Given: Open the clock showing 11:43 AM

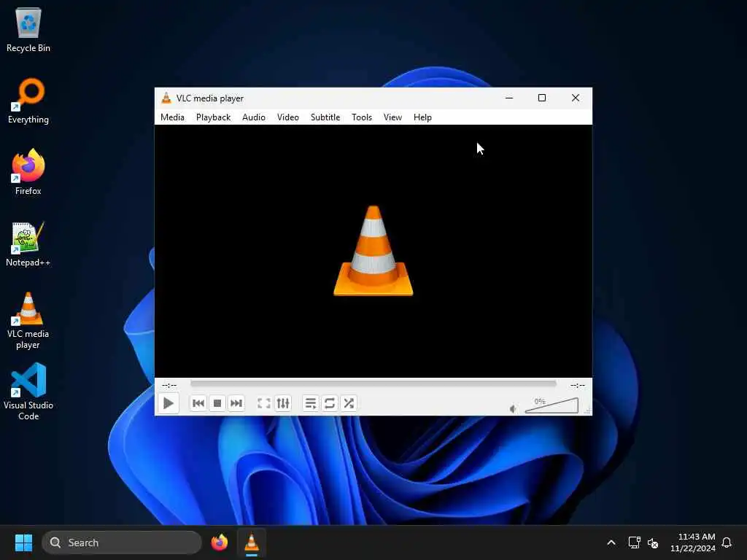Looking at the screenshot, I should click(693, 542).
